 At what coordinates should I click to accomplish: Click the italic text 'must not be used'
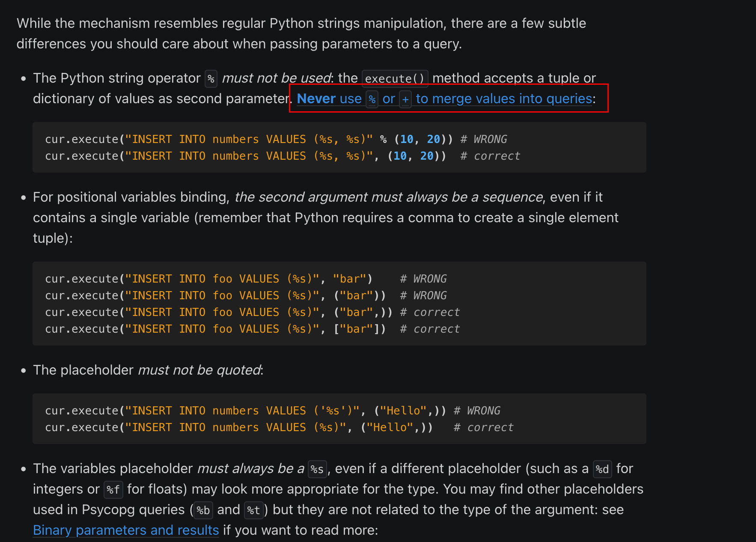(x=276, y=78)
